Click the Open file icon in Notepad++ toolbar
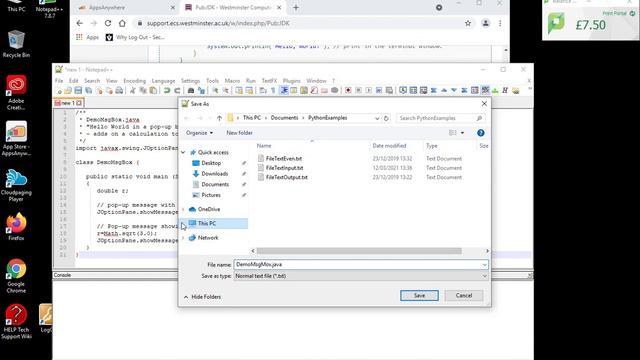 68,91
